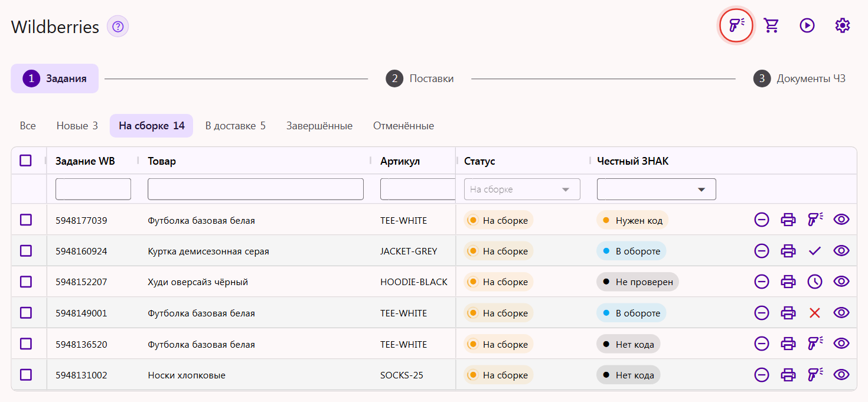Image resolution: width=868 pixels, height=402 pixels.
Task: Open the Статус filter dropdown
Action: coord(522,189)
